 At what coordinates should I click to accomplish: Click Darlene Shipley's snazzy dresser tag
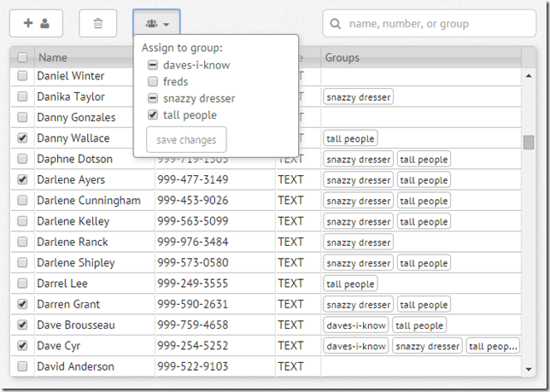[358, 263]
